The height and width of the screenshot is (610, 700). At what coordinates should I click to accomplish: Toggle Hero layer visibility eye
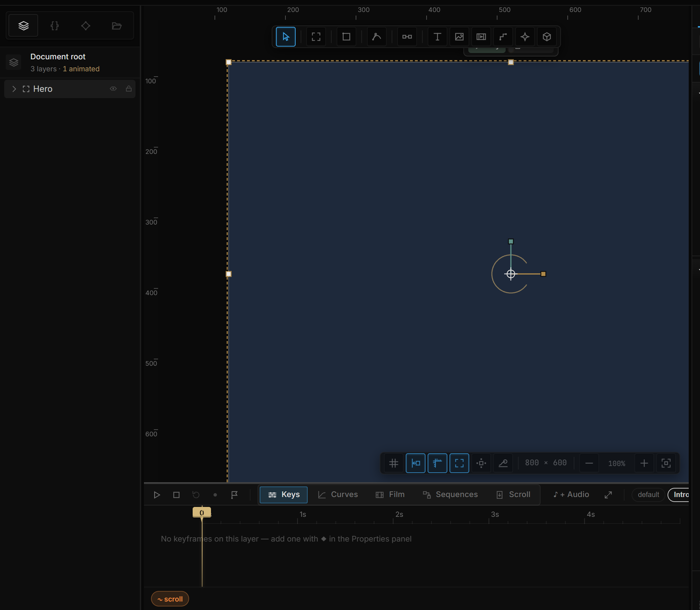point(113,89)
